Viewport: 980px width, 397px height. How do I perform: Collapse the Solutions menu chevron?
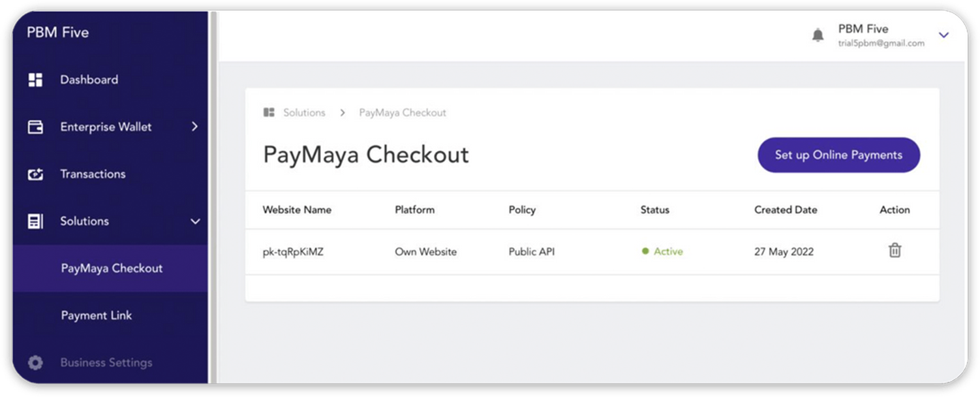(x=194, y=221)
